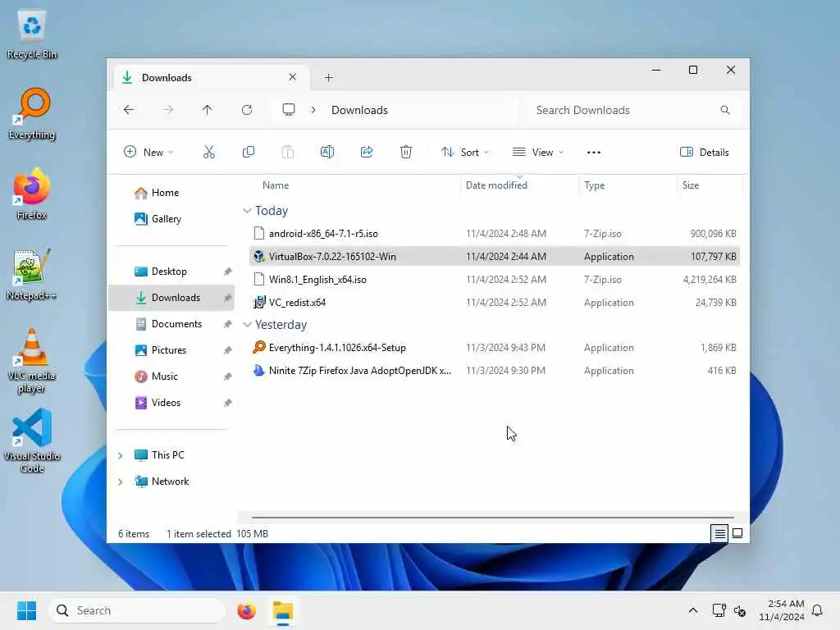Viewport: 840px width, 630px height.
Task: Click the Copy icon in toolbar
Action: point(248,152)
